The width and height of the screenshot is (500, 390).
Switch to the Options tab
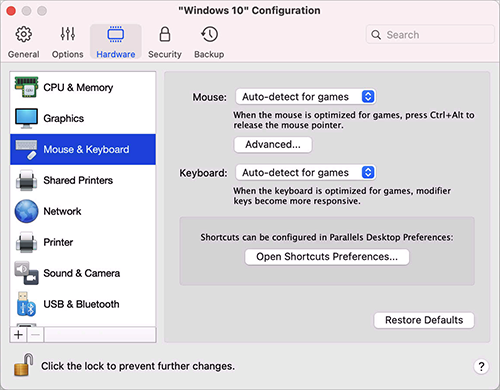coord(68,42)
